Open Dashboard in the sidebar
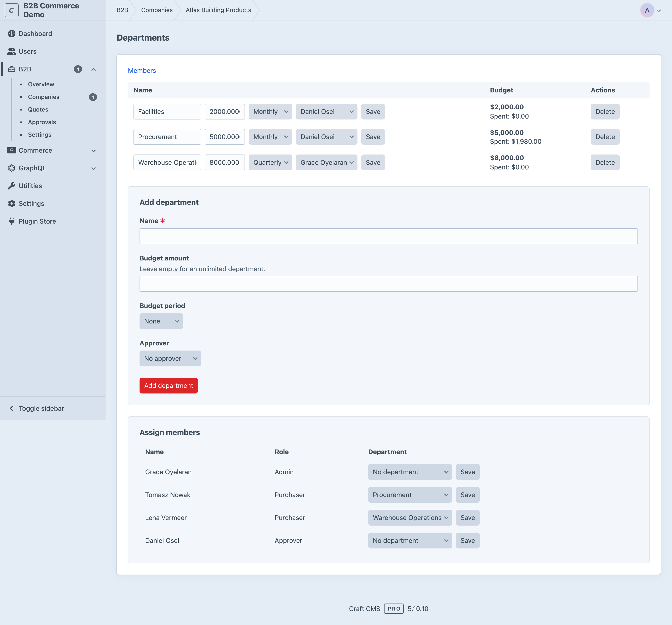This screenshot has width=672, height=625. 35,33
